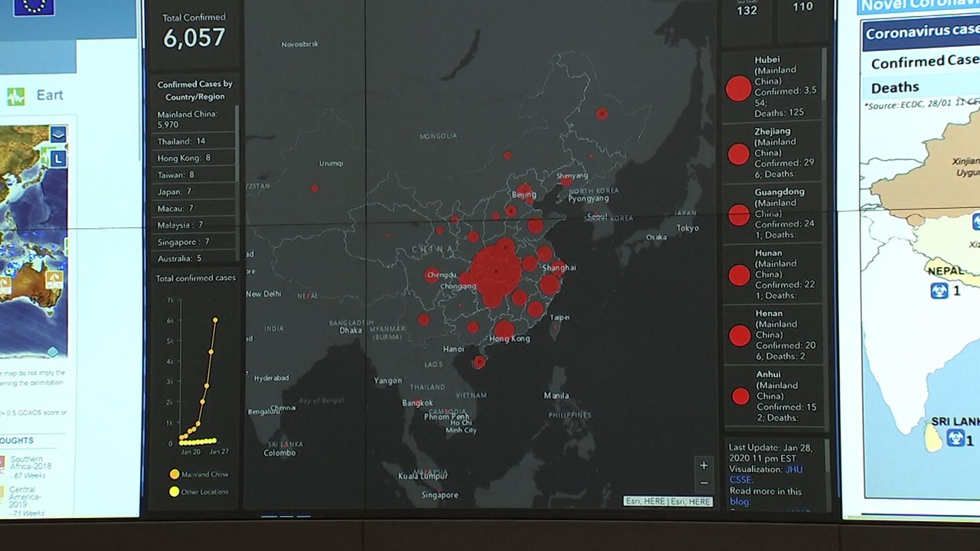Click the Tokyo label on the map

coord(688,228)
